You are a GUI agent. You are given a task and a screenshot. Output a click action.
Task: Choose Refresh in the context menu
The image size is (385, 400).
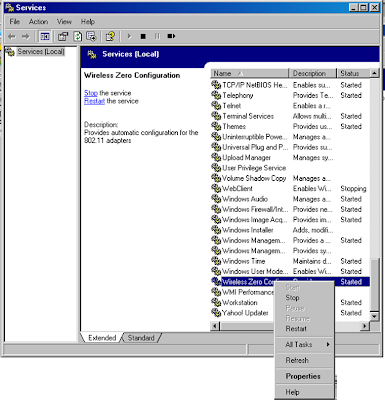click(x=297, y=360)
